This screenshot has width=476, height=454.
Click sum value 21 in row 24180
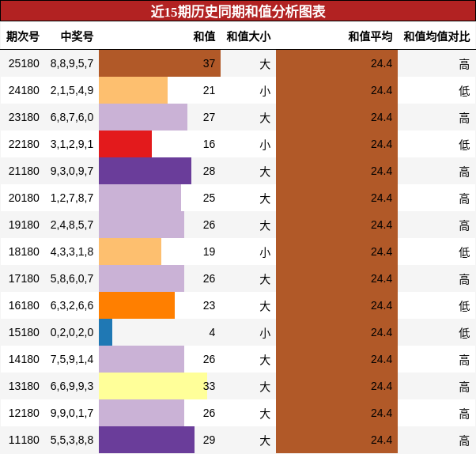pyautogui.click(x=209, y=90)
